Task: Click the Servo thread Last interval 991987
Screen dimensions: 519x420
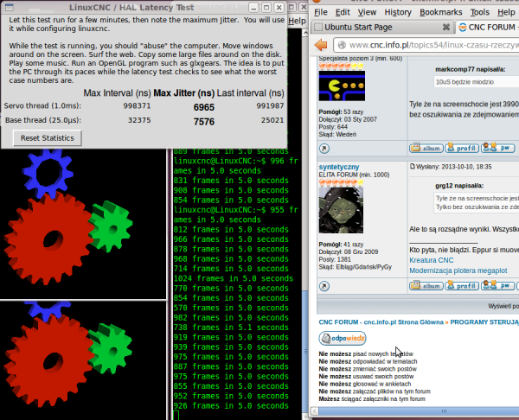Action: 270,105
